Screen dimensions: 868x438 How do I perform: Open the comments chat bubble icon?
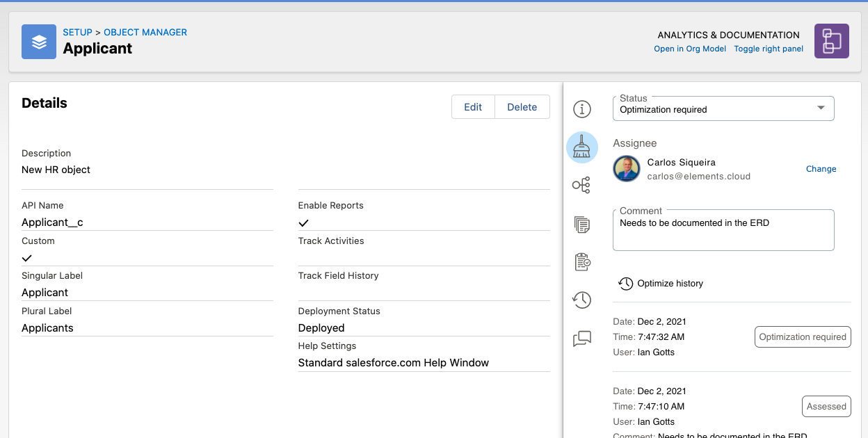pyautogui.click(x=581, y=339)
